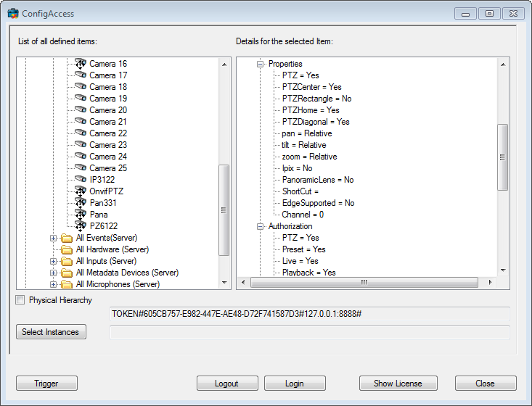Screen dimensions: 532x406
Task: Click the PTZ icon next to Pan331
Action: 81,203
